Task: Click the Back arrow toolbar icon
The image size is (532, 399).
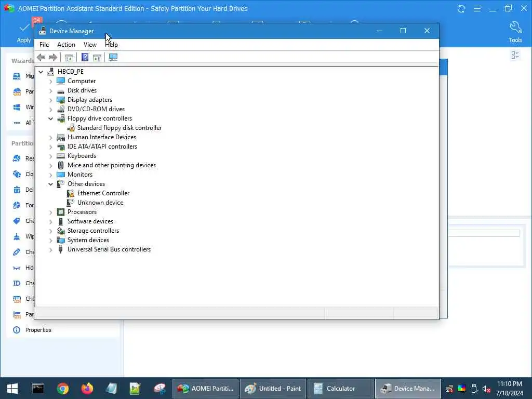Action: click(42, 57)
